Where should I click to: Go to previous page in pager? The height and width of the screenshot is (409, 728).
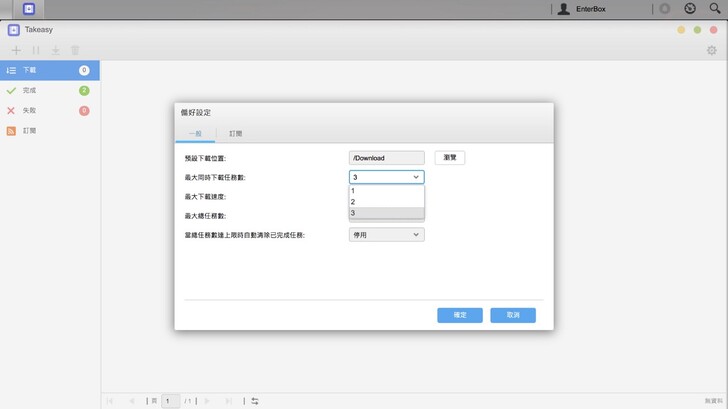(132, 401)
